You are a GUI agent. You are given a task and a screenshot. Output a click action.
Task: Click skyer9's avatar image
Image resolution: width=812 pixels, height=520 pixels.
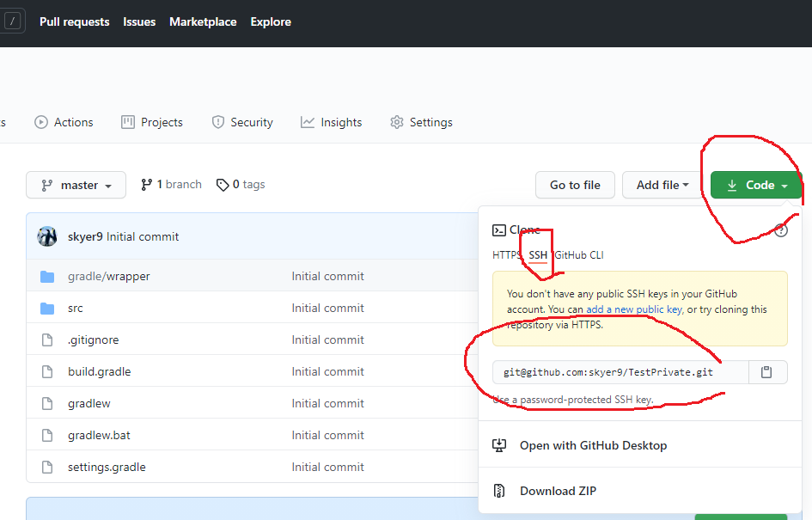47,236
